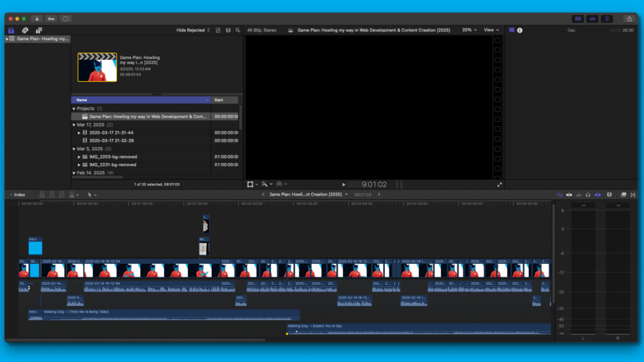
Task: Open the Info inspector tab
Action: [520, 30]
